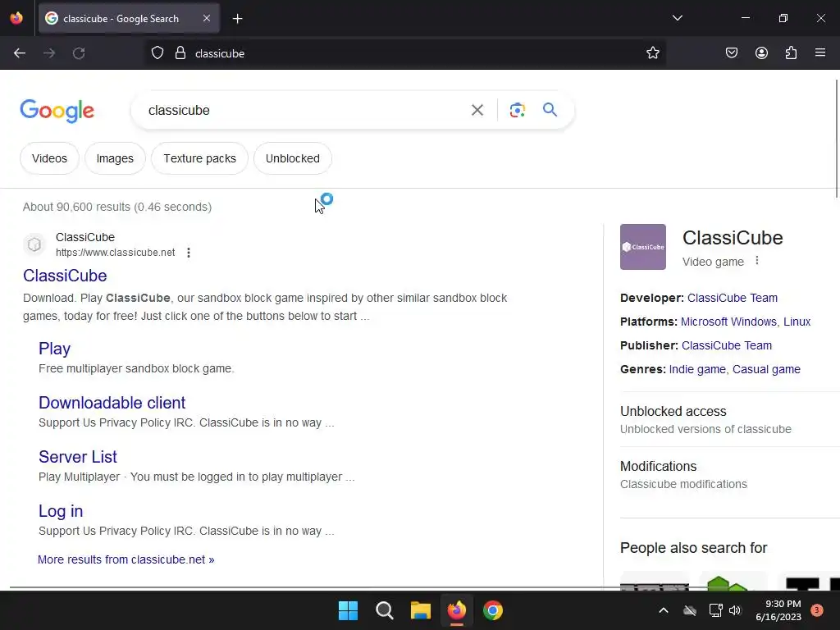Click the Firefox back arrow button

click(20, 53)
